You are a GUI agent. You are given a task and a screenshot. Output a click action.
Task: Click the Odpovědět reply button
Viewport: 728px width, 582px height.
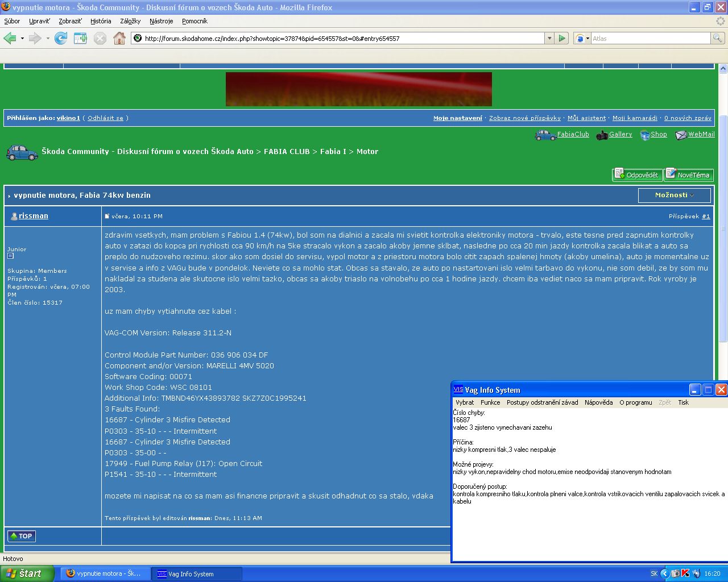tap(637, 174)
